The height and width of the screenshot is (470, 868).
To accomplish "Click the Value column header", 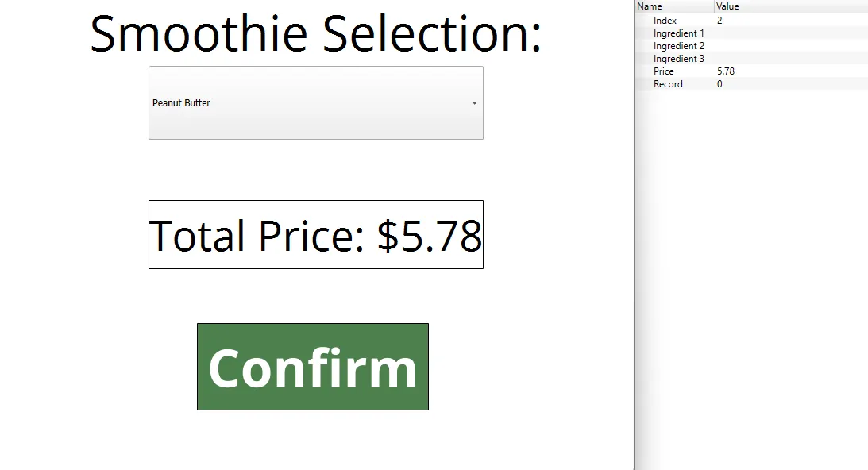I will (727, 6).
